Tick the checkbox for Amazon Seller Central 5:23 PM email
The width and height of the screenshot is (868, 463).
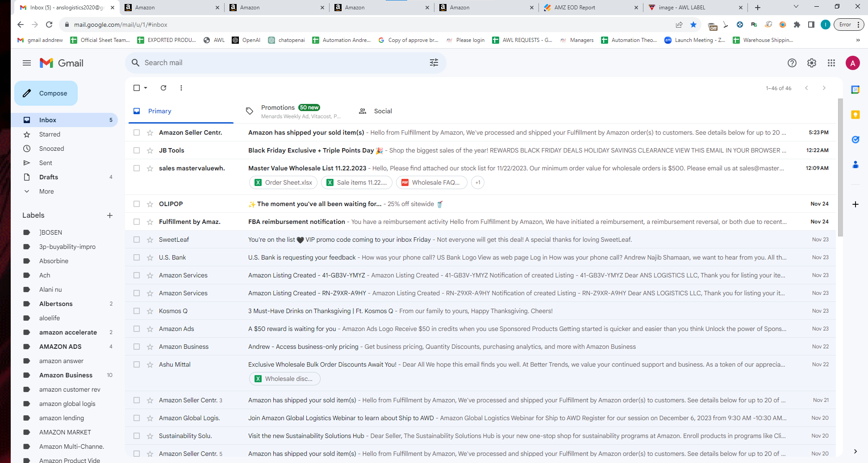click(x=137, y=132)
